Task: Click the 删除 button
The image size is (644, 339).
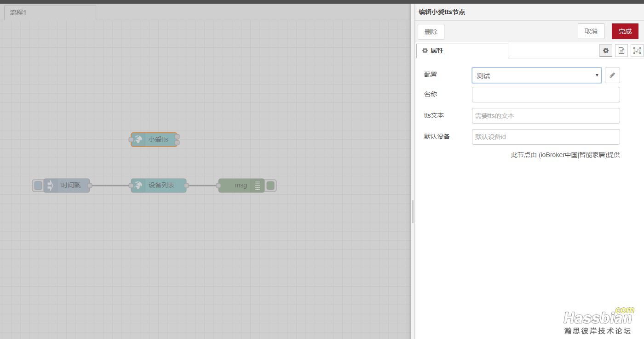Action: (431, 31)
